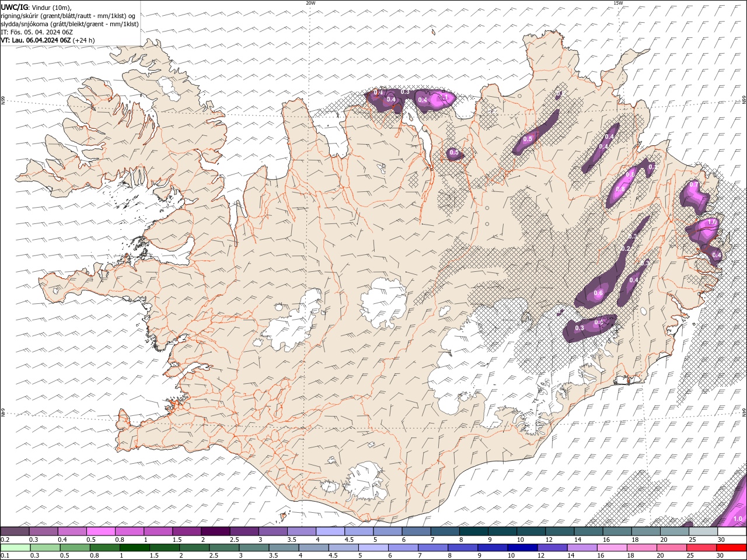This screenshot has width=747, height=560.
Task: Select the dark purple snow swatch between 2 and 2.5
Action: [215, 531]
